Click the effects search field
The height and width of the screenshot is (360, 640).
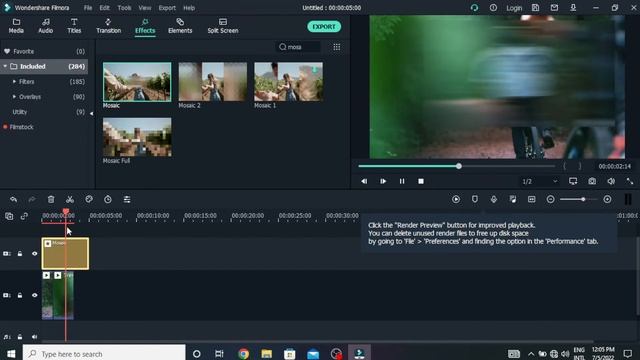pos(298,47)
